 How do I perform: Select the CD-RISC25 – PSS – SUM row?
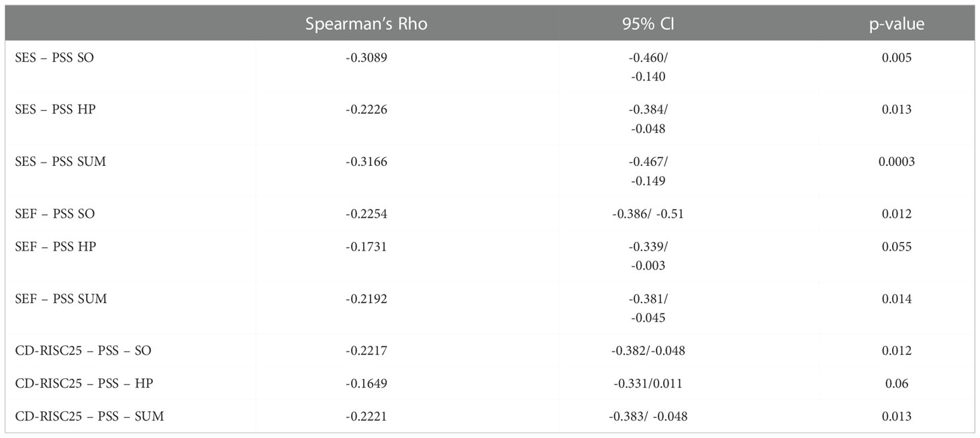click(x=490, y=417)
